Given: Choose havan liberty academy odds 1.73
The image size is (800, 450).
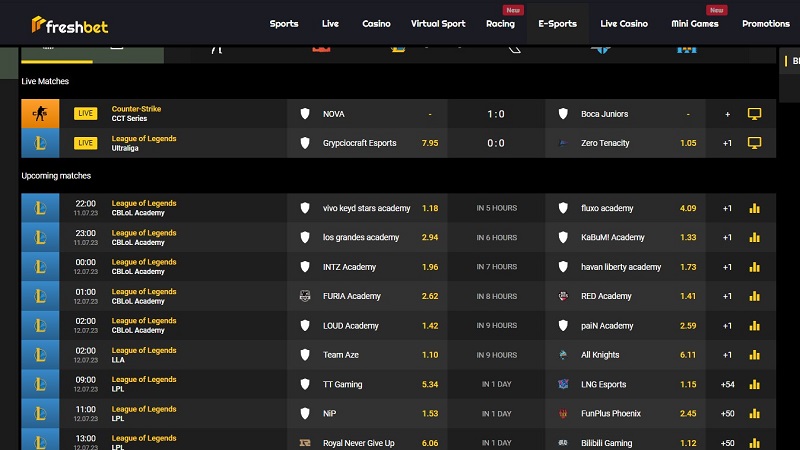Looking at the screenshot, I should [688, 267].
